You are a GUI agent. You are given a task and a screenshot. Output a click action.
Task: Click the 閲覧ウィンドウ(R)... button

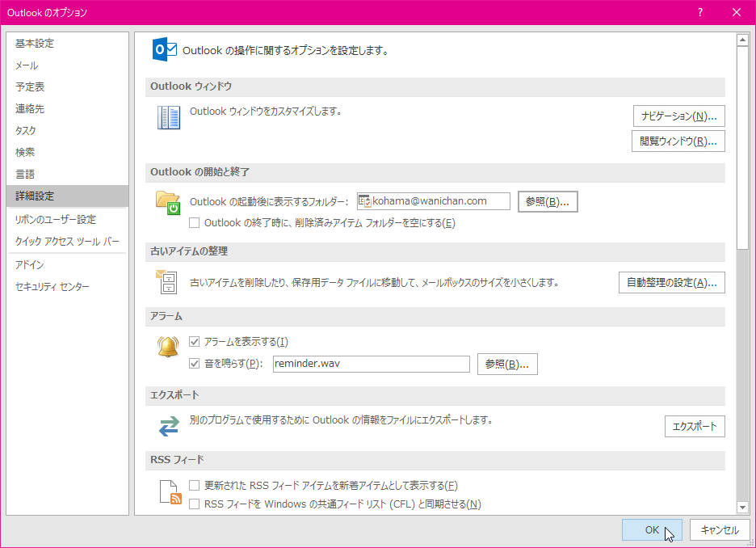(678, 141)
